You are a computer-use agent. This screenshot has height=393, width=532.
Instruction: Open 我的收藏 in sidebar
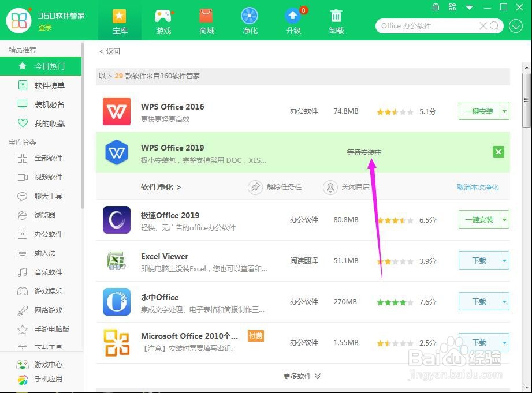coord(40,123)
